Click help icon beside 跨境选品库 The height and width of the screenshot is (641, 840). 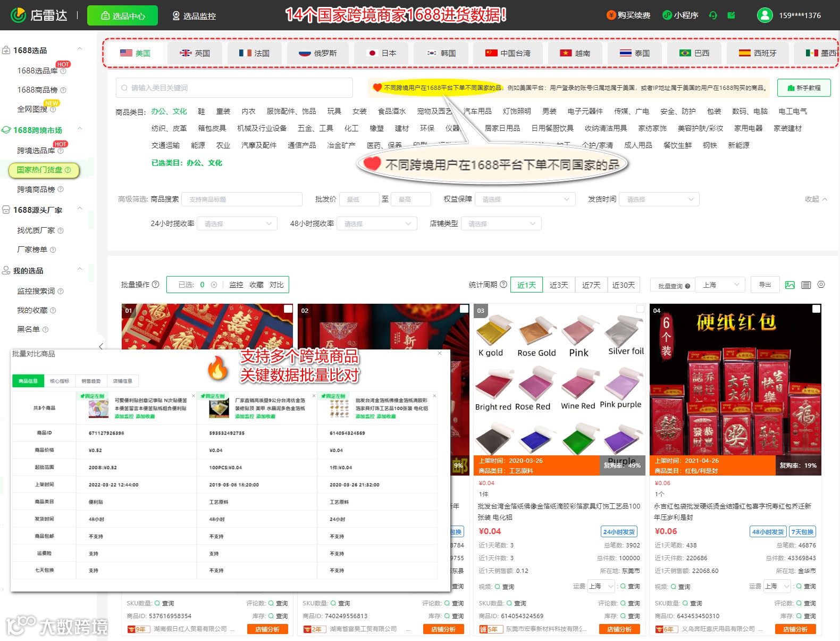click(x=60, y=151)
